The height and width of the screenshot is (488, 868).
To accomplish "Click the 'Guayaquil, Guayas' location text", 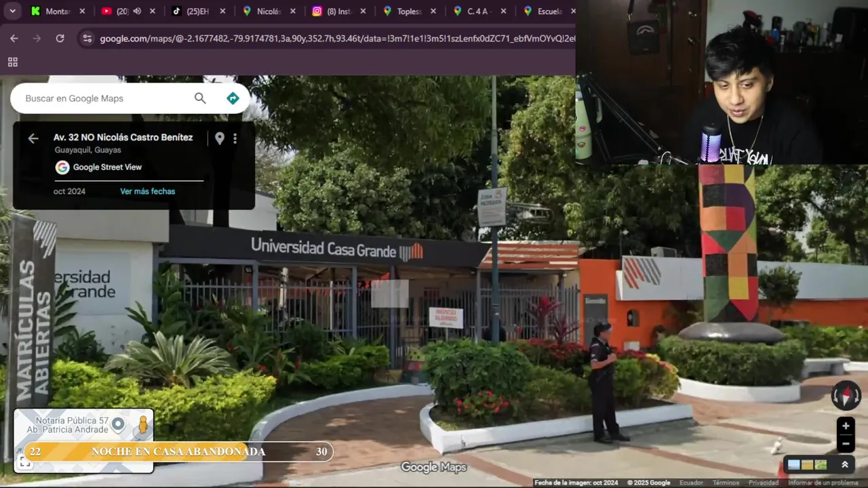I will 87,150.
